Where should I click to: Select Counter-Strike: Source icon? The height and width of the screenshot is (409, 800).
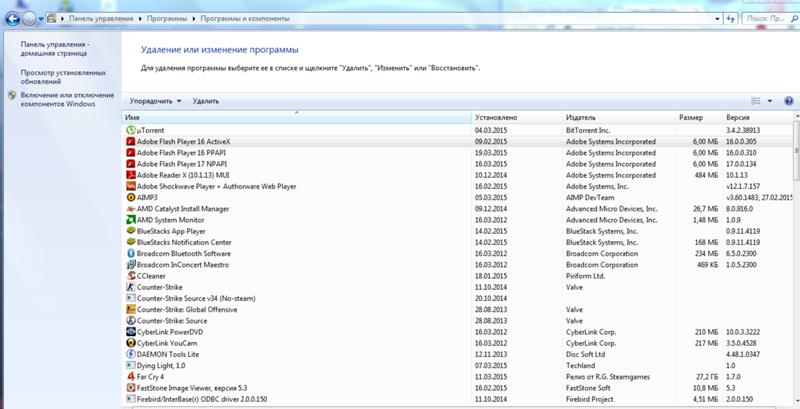click(131, 321)
